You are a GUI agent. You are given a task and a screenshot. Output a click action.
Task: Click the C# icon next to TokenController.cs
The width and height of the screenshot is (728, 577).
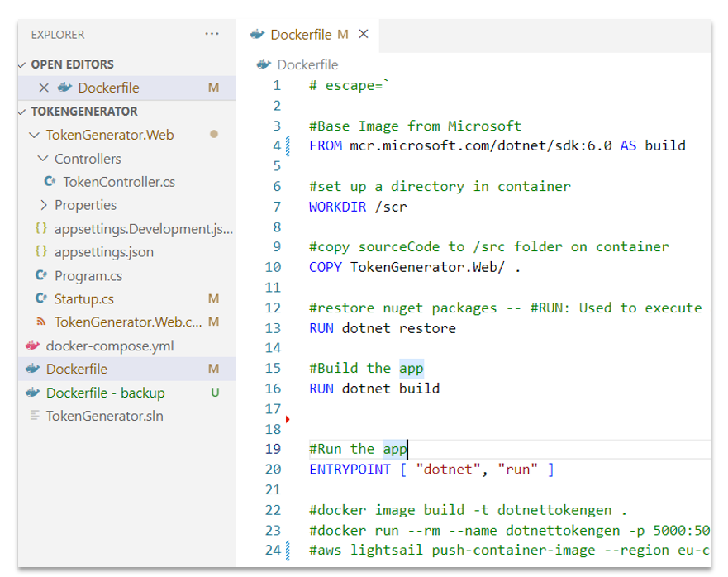(x=50, y=182)
